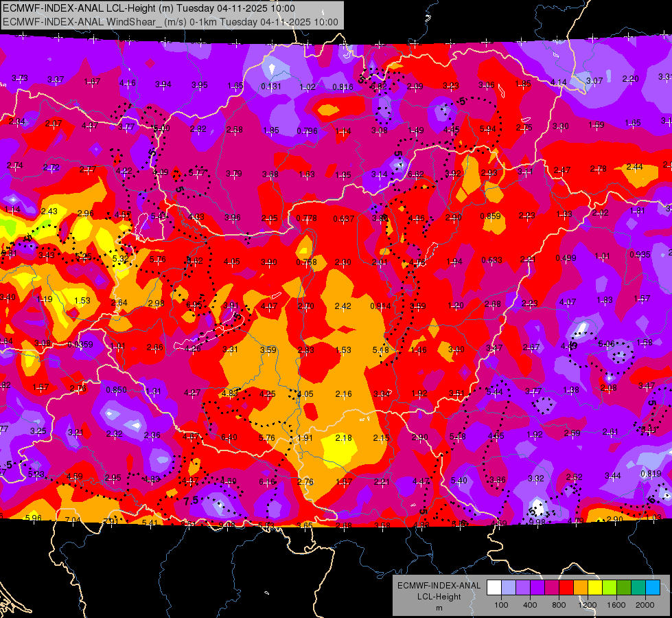Screen dimensions: 672x618
Task: Click the wind shear value 4.14
Action: point(559,82)
